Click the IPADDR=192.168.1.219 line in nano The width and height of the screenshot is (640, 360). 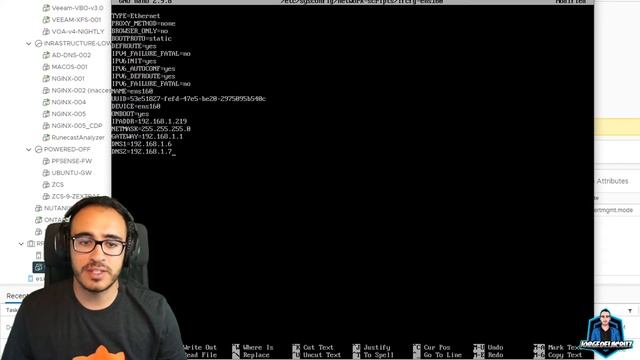coord(149,121)
